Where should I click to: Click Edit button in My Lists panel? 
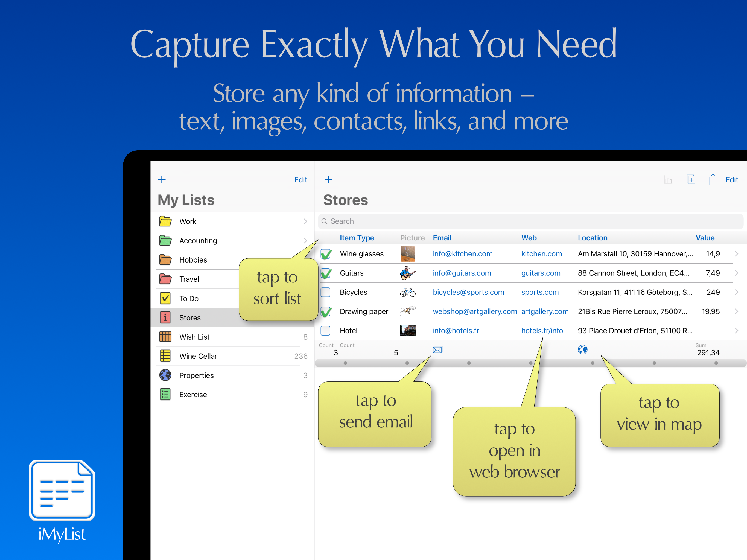tap(300, 180)
